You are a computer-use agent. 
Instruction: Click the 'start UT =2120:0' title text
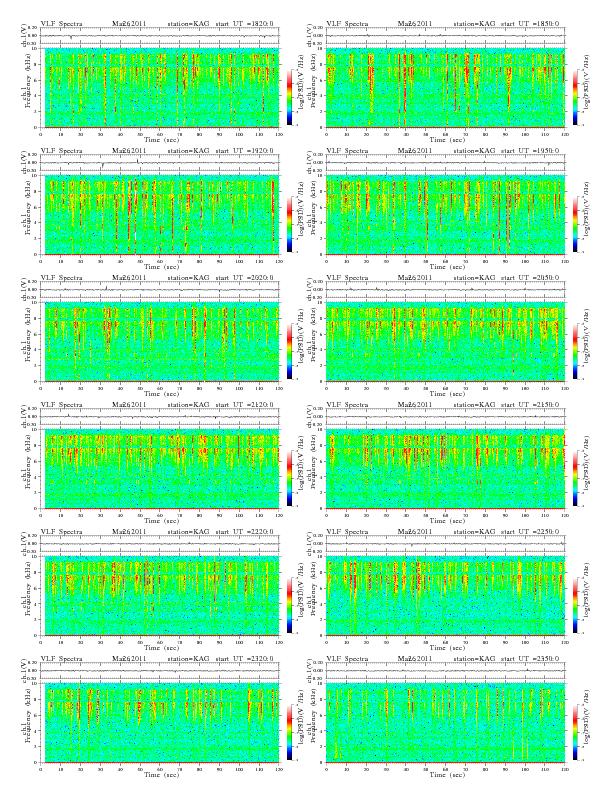(x=244, y=405)
